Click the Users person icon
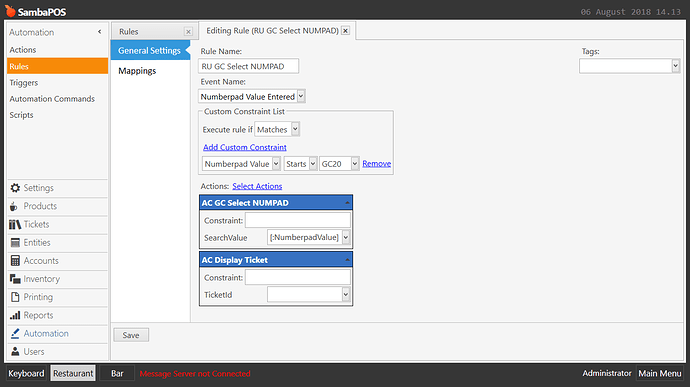Image resolution: width=690 pixels, height=387 pixels. 15,351
